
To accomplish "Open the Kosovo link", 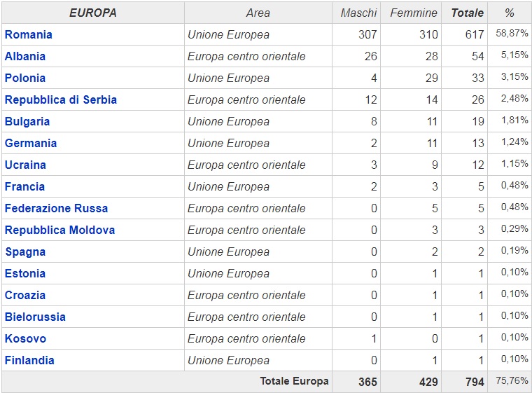I will tap(25, 338).
